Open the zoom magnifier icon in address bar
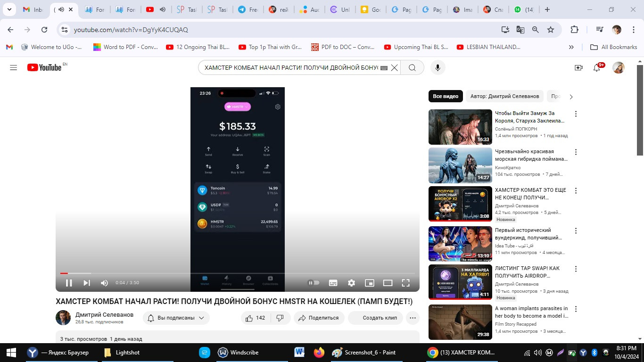This screenshot has height=362, width=644. tap(536, 30)
